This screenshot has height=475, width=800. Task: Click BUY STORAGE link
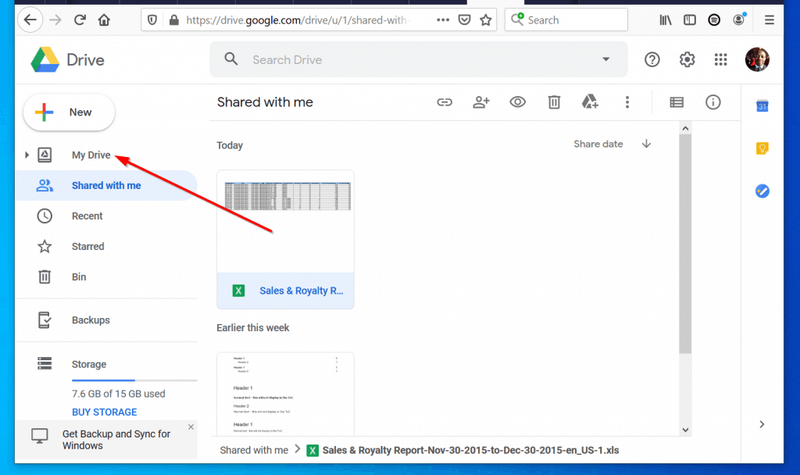coord(104,412)
